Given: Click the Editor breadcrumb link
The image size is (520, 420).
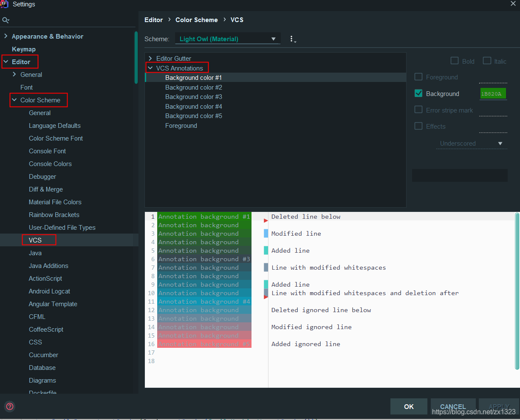Looking at the screenshot, I should pos(153,20).
